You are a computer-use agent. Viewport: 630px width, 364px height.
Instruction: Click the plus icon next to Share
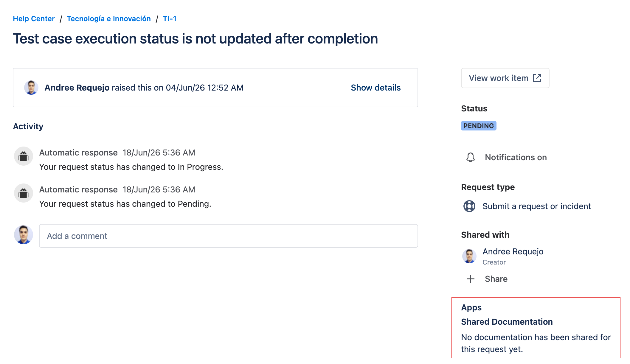(471, 279)
